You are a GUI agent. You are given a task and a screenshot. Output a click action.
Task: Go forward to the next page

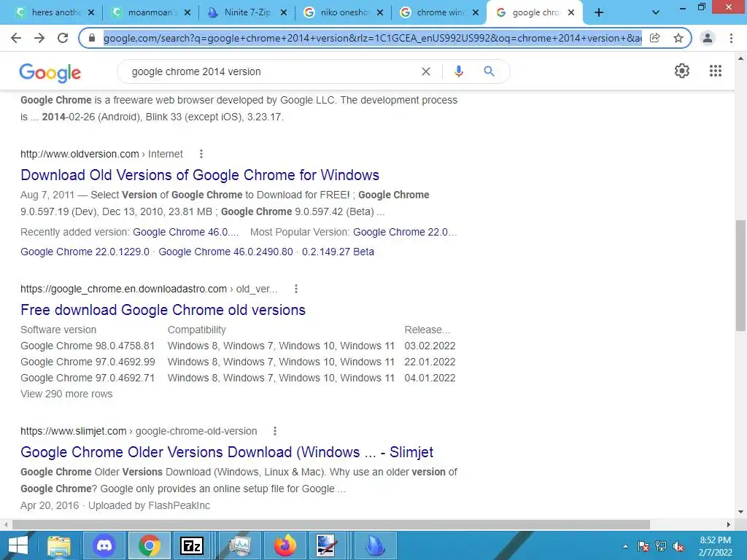[39, 38]
